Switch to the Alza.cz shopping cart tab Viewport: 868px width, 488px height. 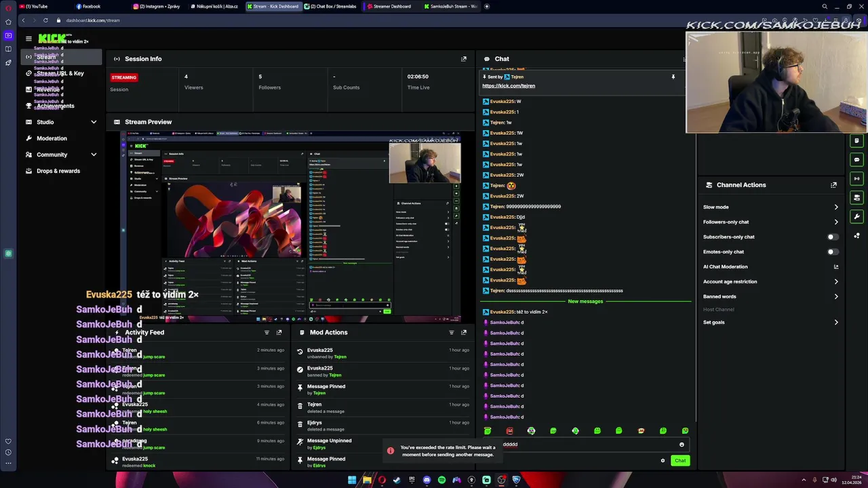click(x=216, y=6)
